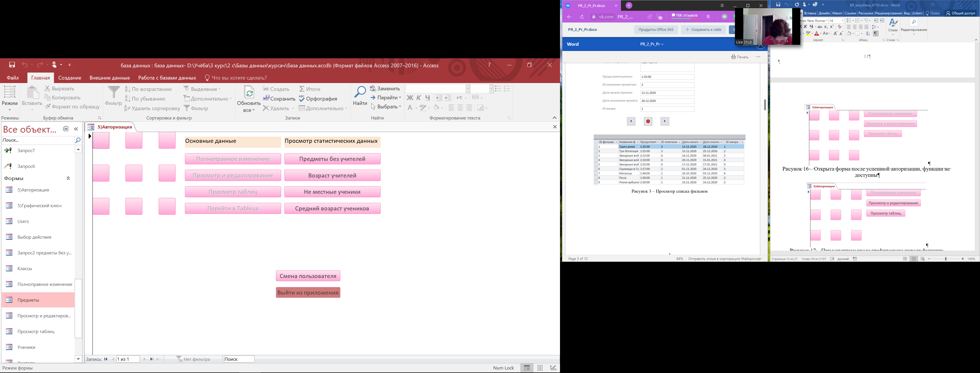This screenshot has width=980, height=373.
Task: Toggle subscript in Word font group
Action: (826, 27)
